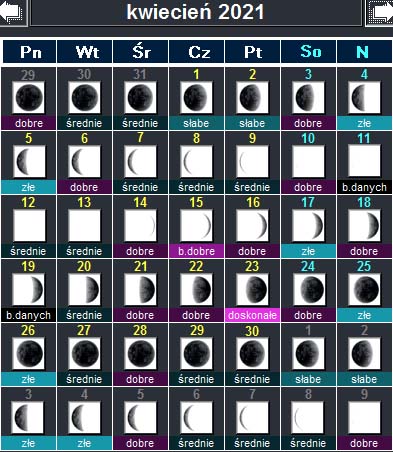The image size is (393, 452).
Task: Select greyed day 29 of March
Action: (28, 75)
